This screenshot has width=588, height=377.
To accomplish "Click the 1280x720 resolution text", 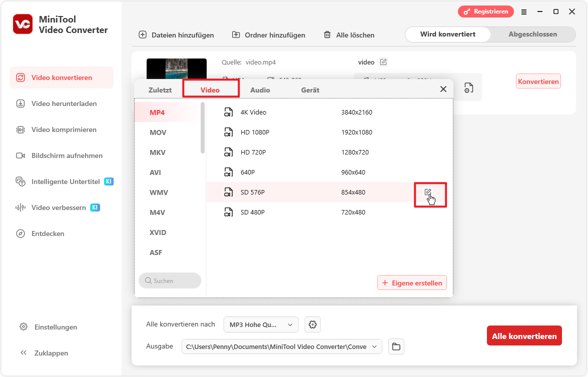I will (x=355, y=152).
